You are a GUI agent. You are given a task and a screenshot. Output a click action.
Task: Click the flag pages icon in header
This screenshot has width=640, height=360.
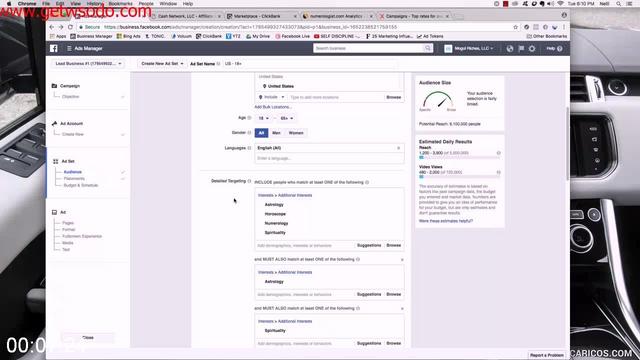point(521,48)
